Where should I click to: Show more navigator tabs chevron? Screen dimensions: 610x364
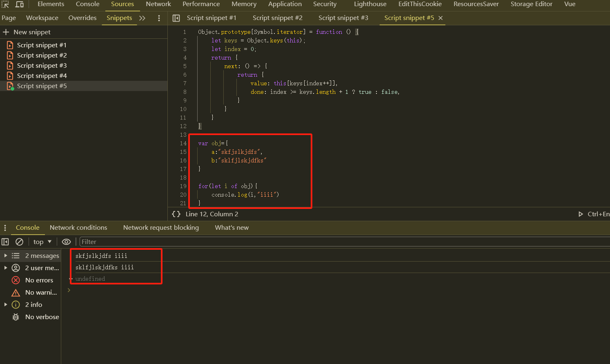[142, 18]
